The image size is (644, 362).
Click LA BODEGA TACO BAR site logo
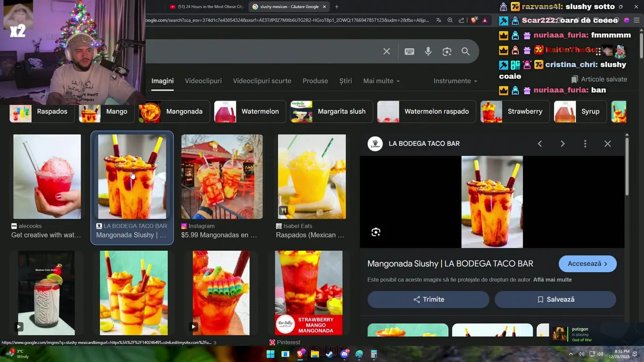click(x=375, y=144)
